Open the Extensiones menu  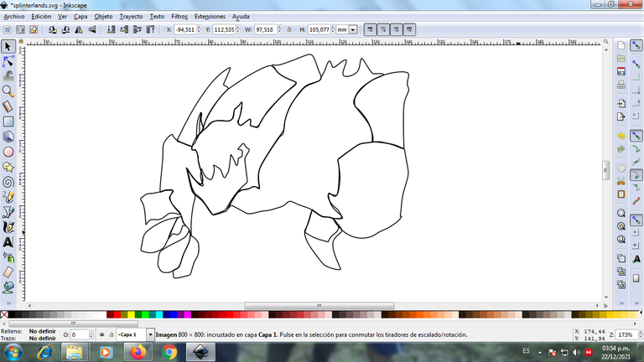pos(210,17)
